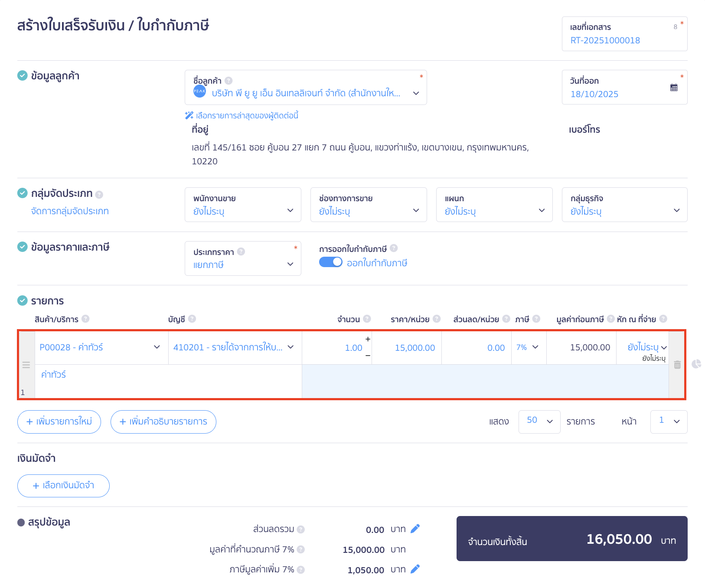Click the pie chart icon beside item row
This screenshot has width=705, height=588.
tap(696, 364)
